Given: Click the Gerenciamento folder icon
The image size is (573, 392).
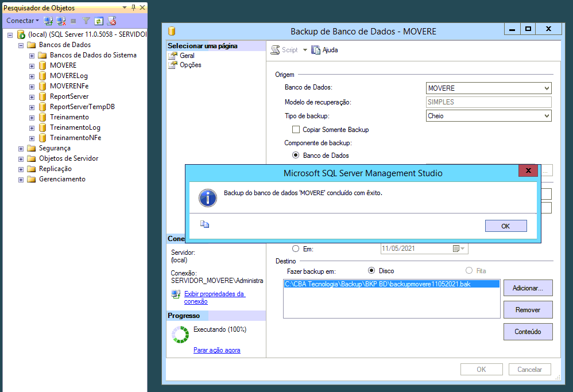Looking at the screenshot, I should coord(32,179).
